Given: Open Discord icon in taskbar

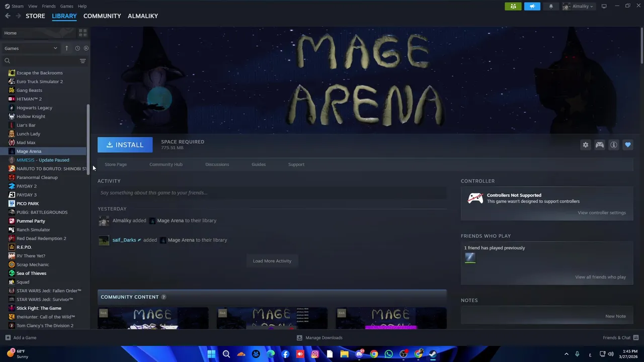Looking at the screenshot, I should click(x=359, y=354).
